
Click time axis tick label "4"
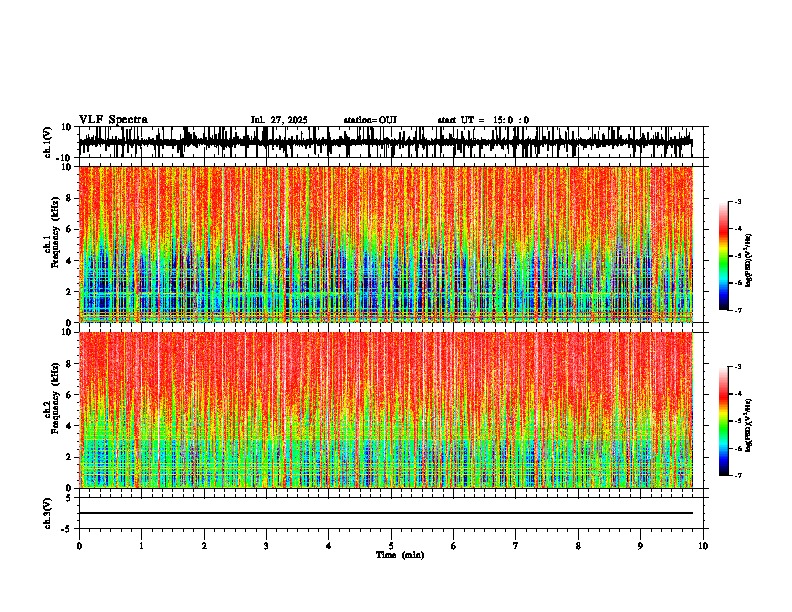[328, 546]
